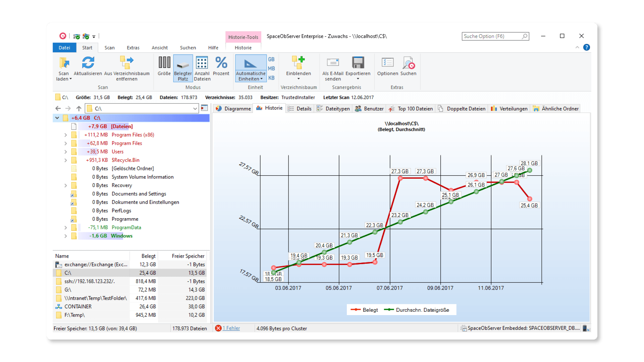Expand the Users folder node
Viewport: 644px width, 362px height.
tap(66, 152)
